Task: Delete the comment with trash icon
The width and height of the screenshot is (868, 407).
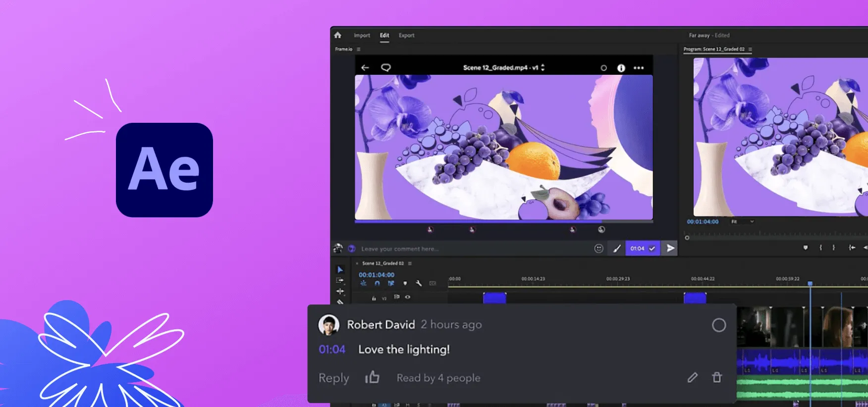Action: [717, 377]
